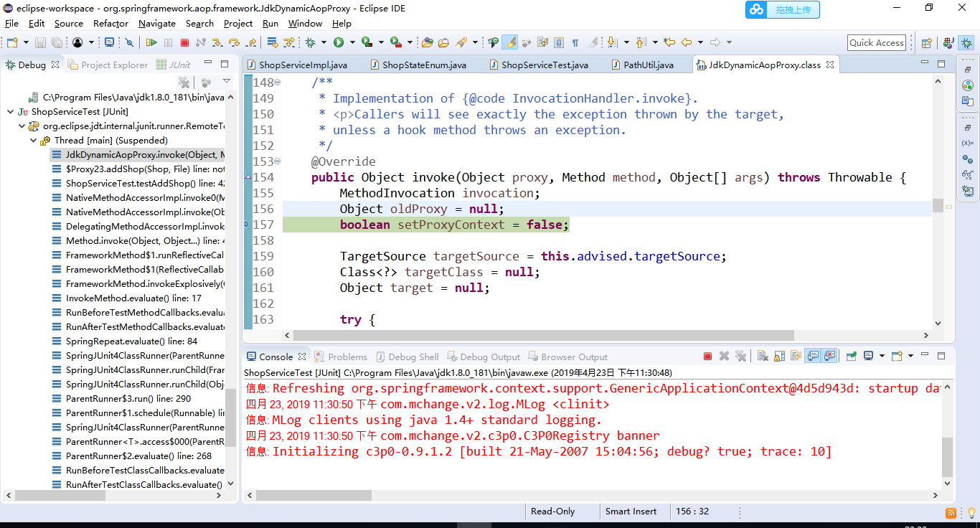Viewport: 980px width, 528px height.
Task: Open the File menu
Action: (x=12, y=23)
